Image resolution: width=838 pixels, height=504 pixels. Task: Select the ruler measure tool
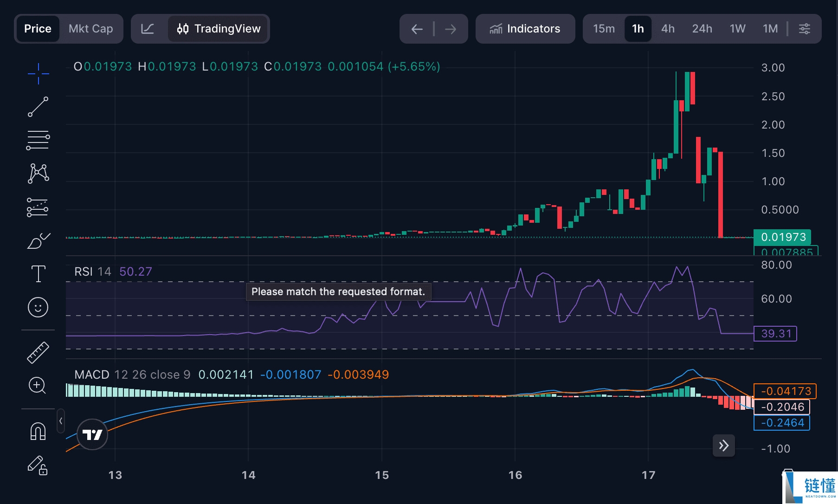click(x=38, y=352)
